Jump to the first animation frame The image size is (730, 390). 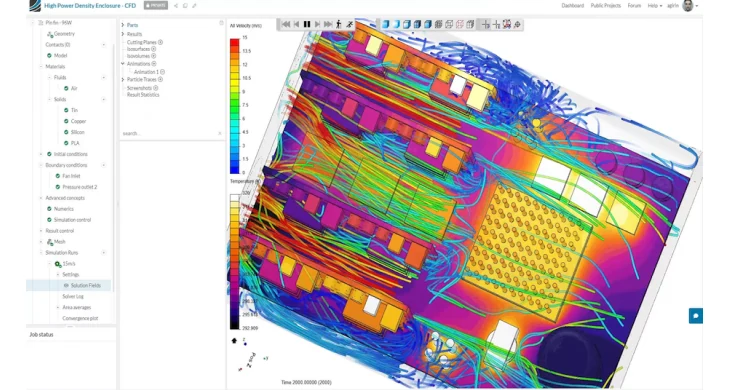[x=286, y=24]
